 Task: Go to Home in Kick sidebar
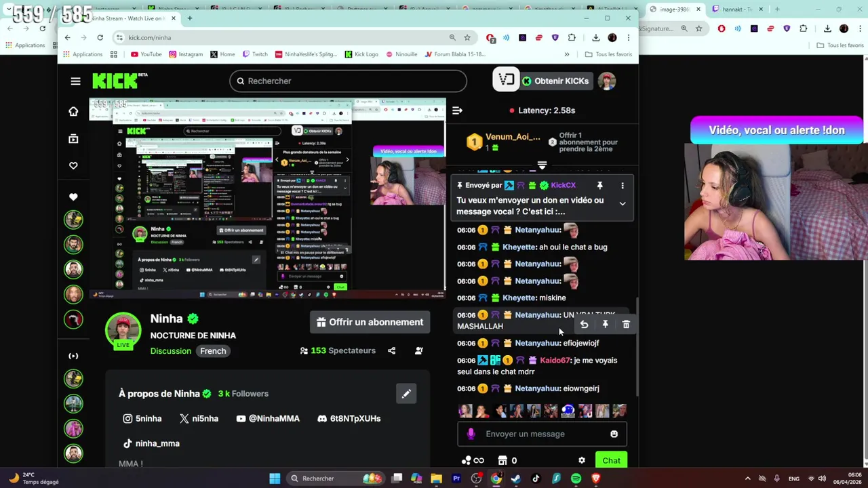point(73,112)
